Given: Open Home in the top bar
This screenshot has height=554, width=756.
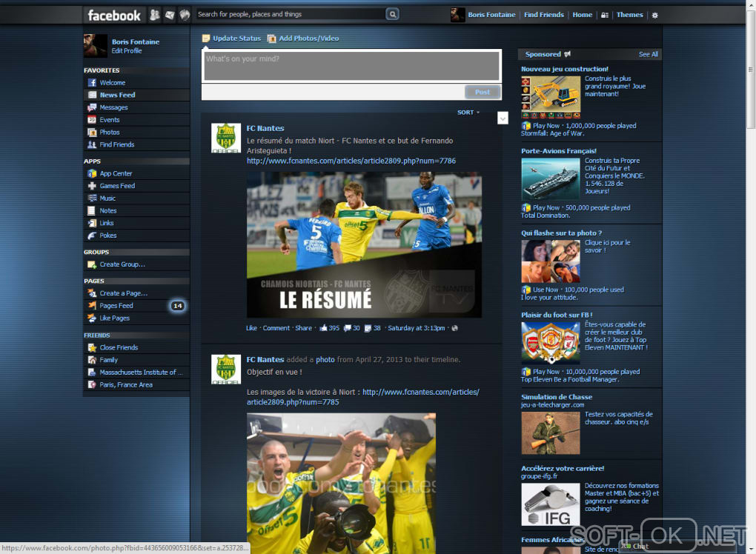Looking at the screenshot, I should click(582, 15).
